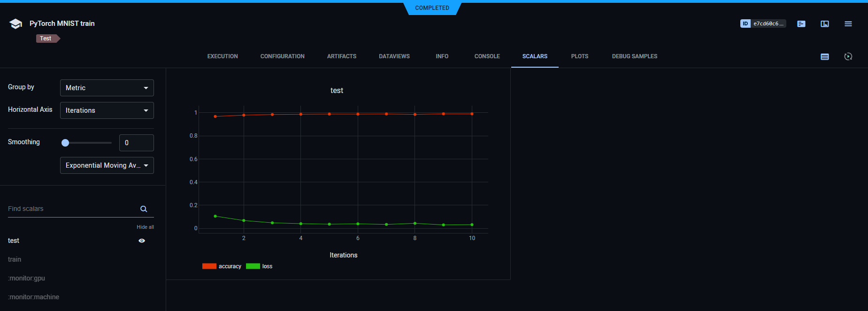The width and height of the screenshot is (868, 311).
Task: Open Horizontal Axis Iterations dropdown
Action: 107,110
